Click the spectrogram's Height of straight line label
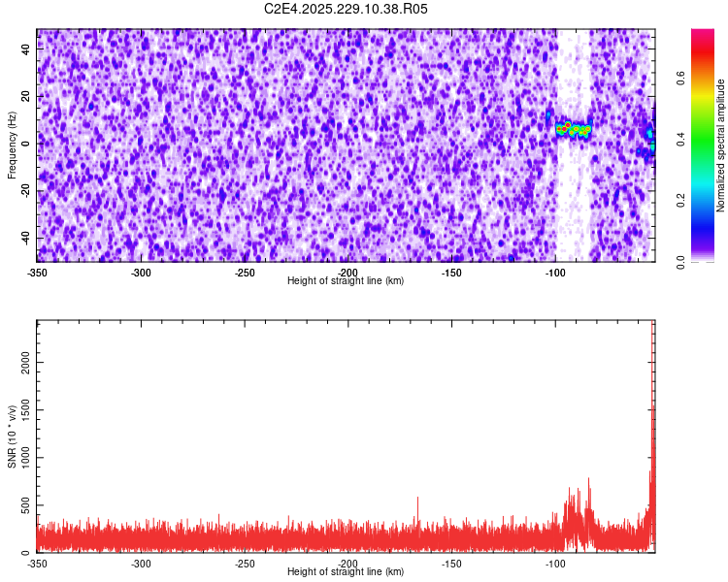The image size is (728, 582). (346, 280)
